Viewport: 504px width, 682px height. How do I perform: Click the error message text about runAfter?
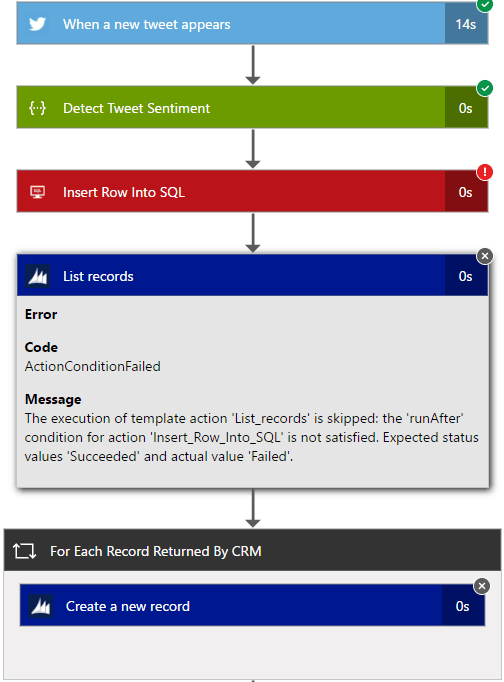pyautogui.click(x=251, y=437)
